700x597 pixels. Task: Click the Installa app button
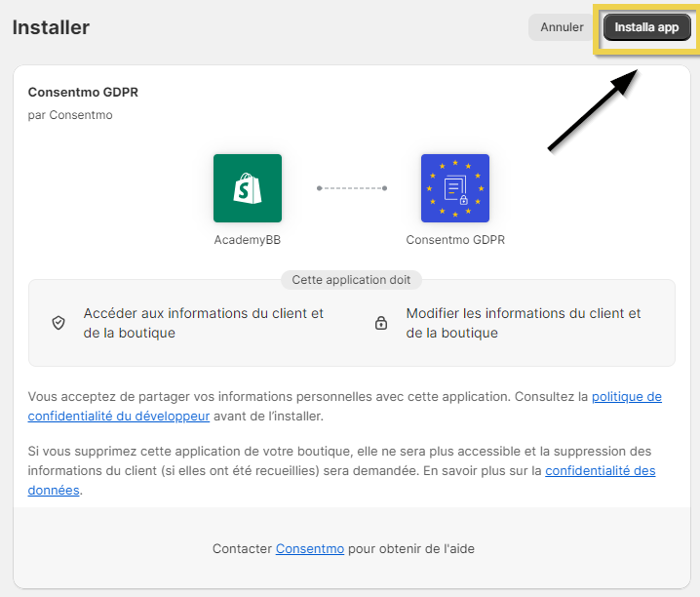pyautogui.click(x=646, y=27)
